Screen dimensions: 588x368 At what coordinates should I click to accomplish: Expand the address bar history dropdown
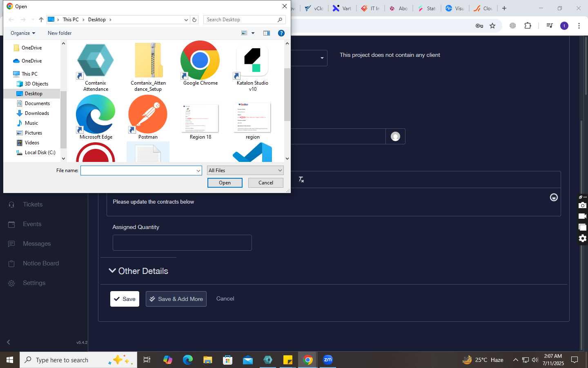(x=186, y=20)
